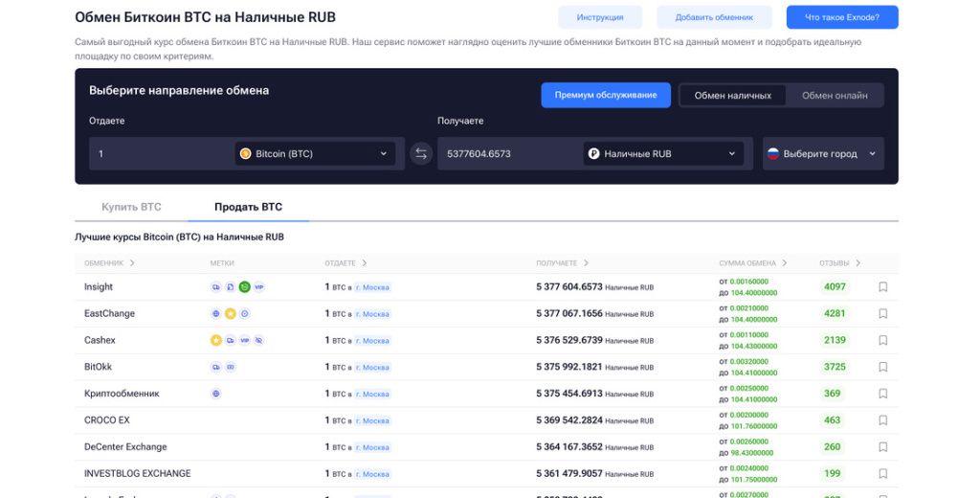Click the Получаете amount field 5377604.6573
This screenshot has width=980, height=498.
pos(510,154)
